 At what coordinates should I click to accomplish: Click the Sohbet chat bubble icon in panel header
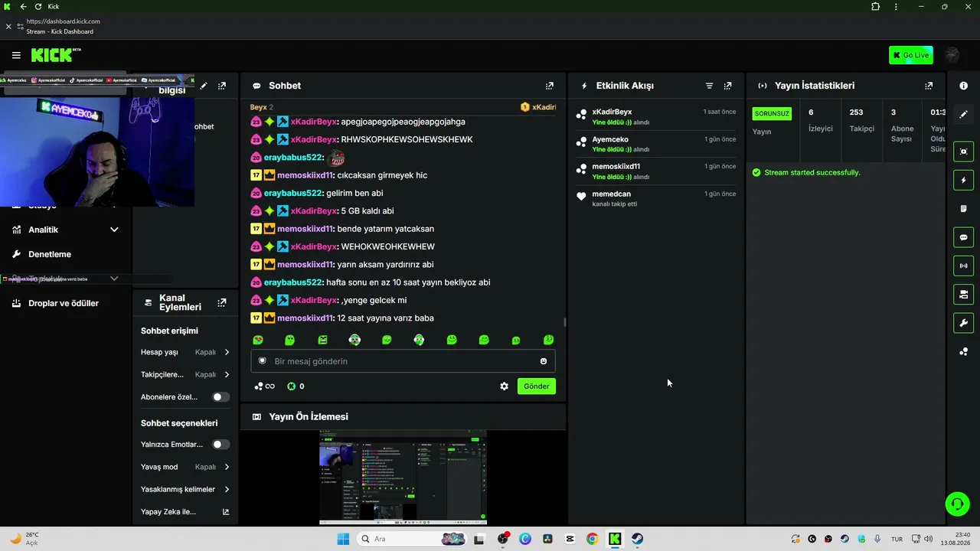(256, 86)
